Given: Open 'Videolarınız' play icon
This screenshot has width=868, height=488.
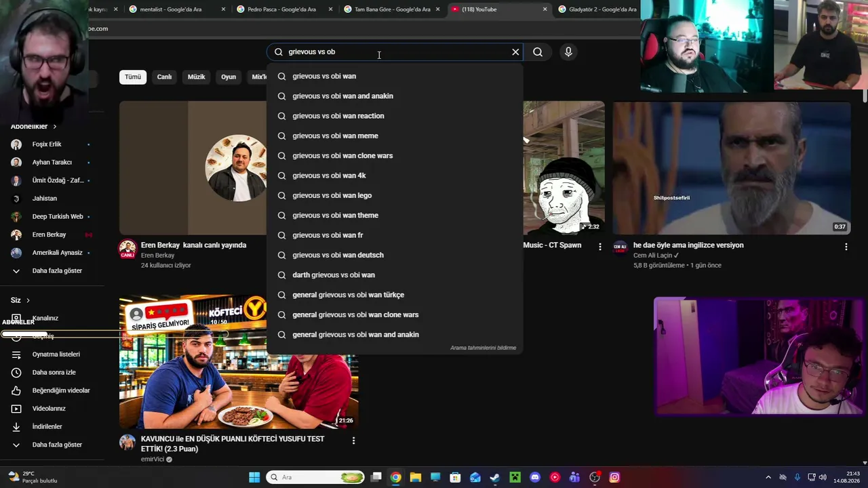Looking at the screenshot, I should click(x=16, y=409).
